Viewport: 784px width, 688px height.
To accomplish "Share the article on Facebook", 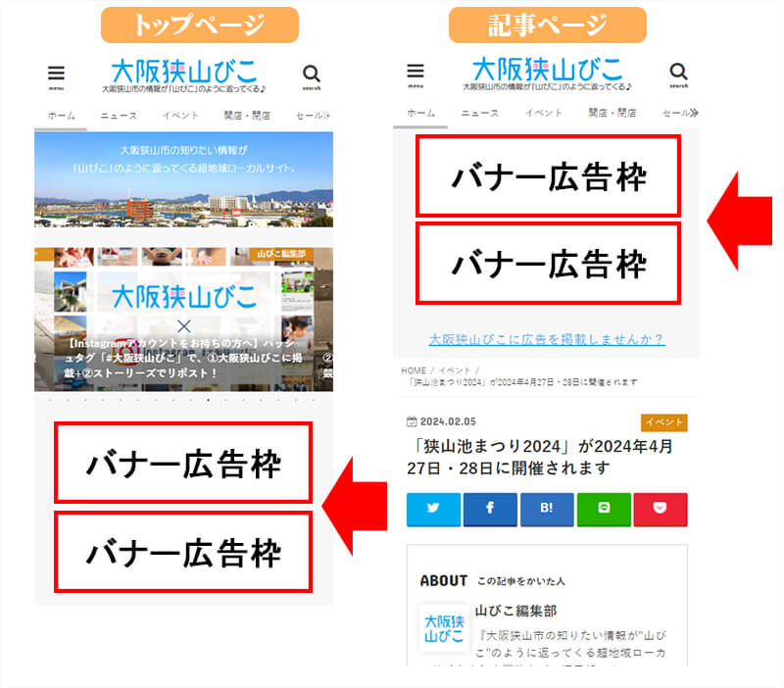I will pos(490,509).
